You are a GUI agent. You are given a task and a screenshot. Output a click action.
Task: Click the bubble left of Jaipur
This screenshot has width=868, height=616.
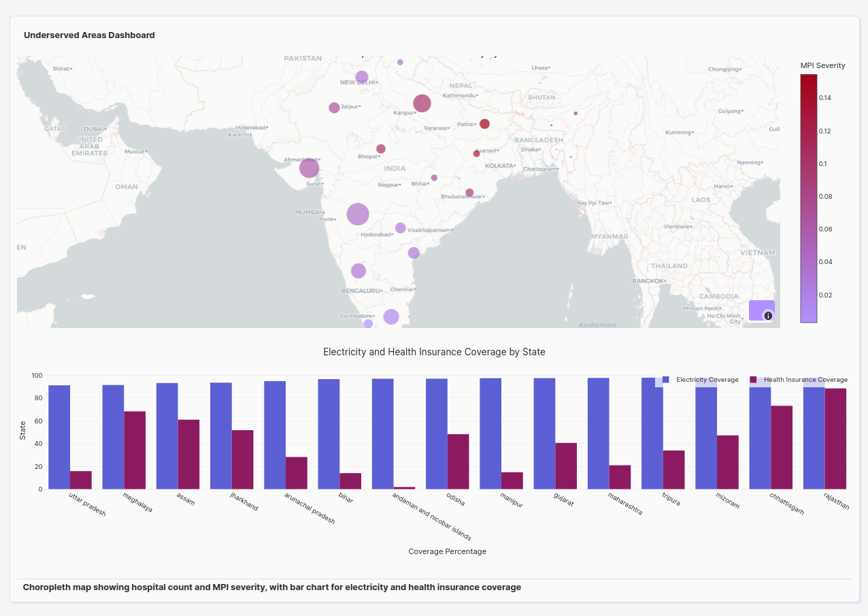pos(334,108)
